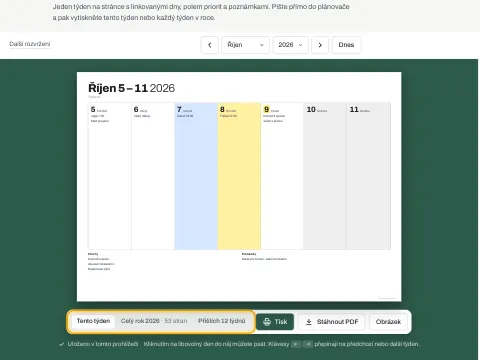Screen dimensions: 480x360
Task: Print the planner with Tisk button
Action: (x=275, y=322)
